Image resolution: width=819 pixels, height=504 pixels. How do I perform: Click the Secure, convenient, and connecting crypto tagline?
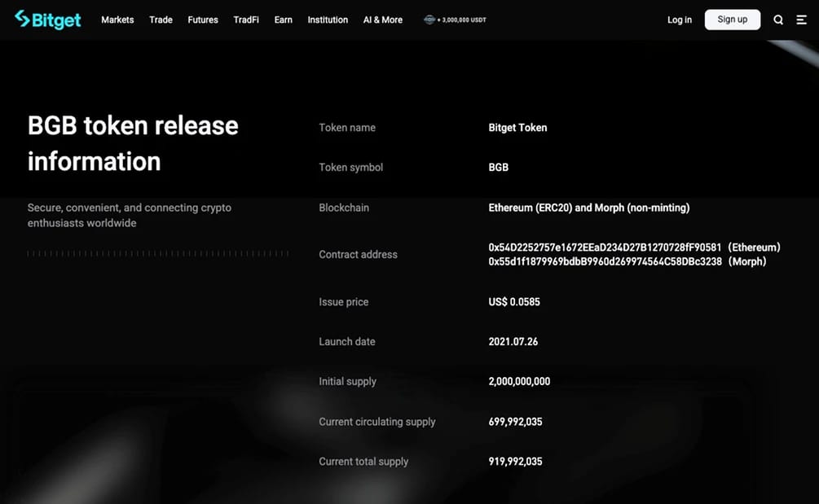click(129, 215)
